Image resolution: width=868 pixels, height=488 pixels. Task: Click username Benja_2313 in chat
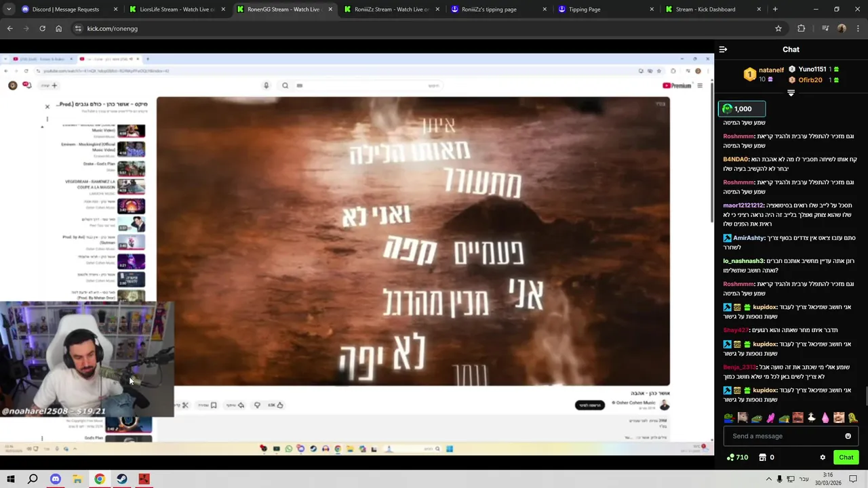739,367
